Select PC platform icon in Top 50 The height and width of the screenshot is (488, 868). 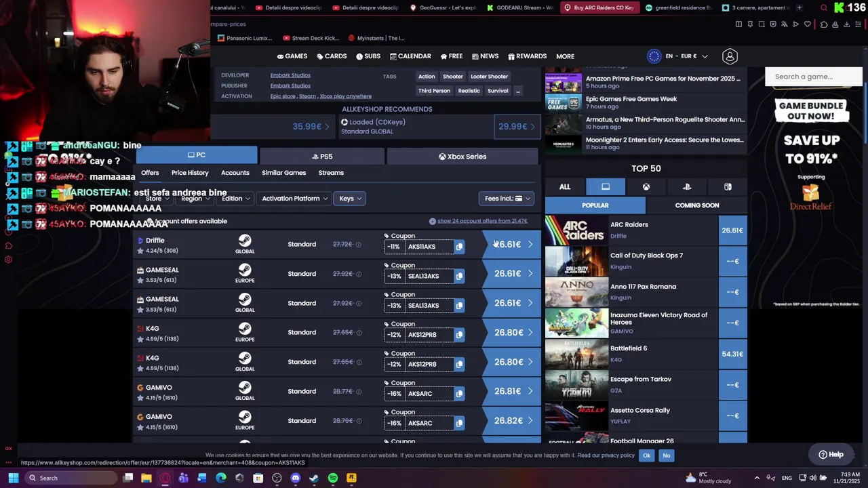[606, 187]
